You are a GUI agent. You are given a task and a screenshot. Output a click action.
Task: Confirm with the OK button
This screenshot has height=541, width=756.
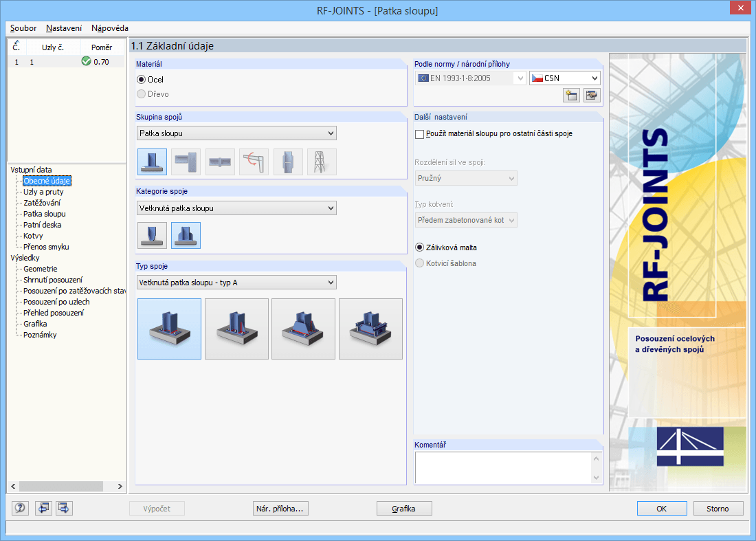(x=661, y=508)
